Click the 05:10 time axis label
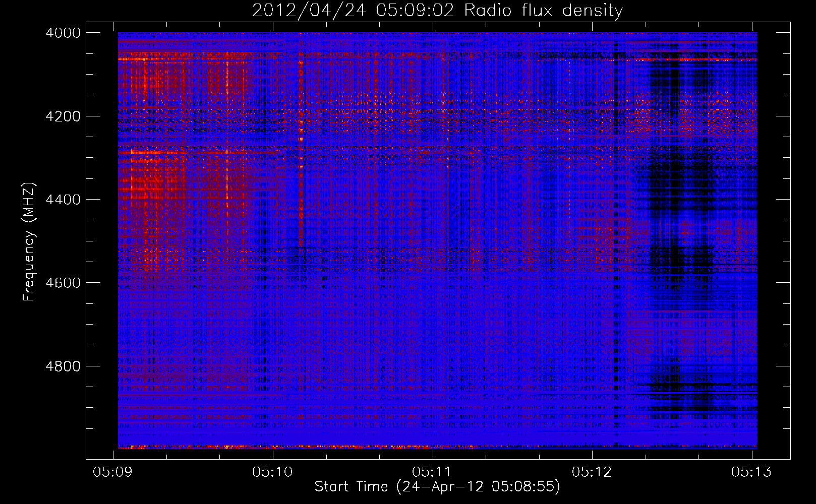The height and width of the screenshot is (504, 816). pyautogui.click(x=273, y=472)
